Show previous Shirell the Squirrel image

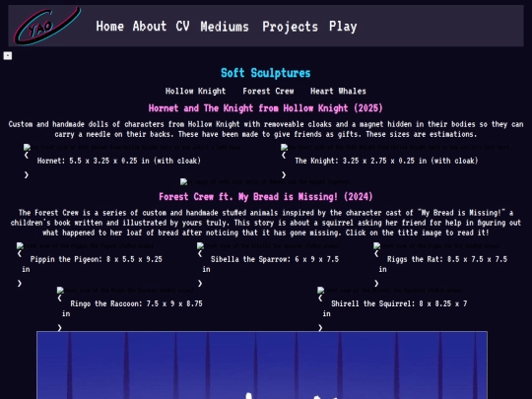[320, 298]
